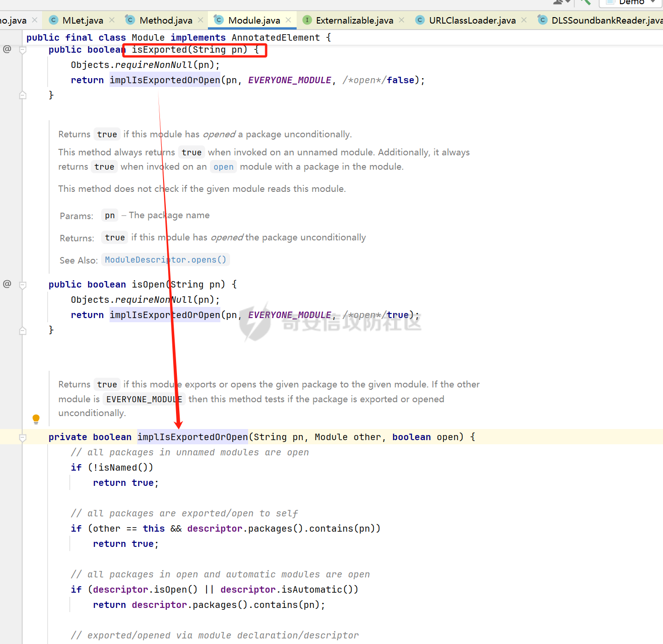
Task: Click AnnotatedElement in the class declaration
Action: (x=276, y=37)
